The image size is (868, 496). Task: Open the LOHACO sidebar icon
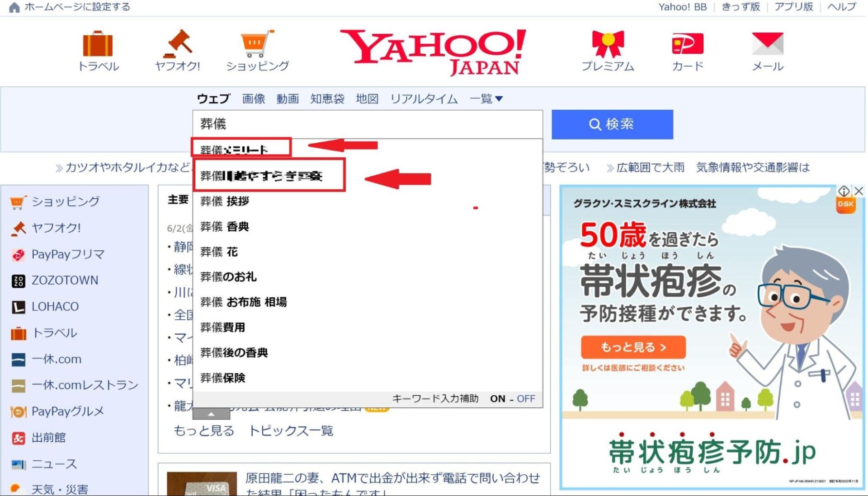[x=18, y=307]
